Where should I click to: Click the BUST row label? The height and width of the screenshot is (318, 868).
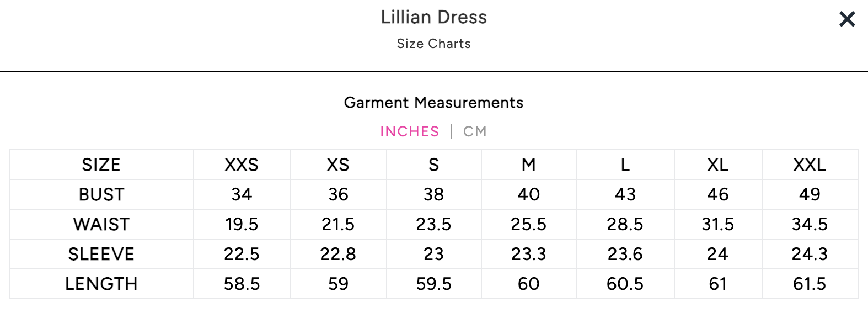101,194
